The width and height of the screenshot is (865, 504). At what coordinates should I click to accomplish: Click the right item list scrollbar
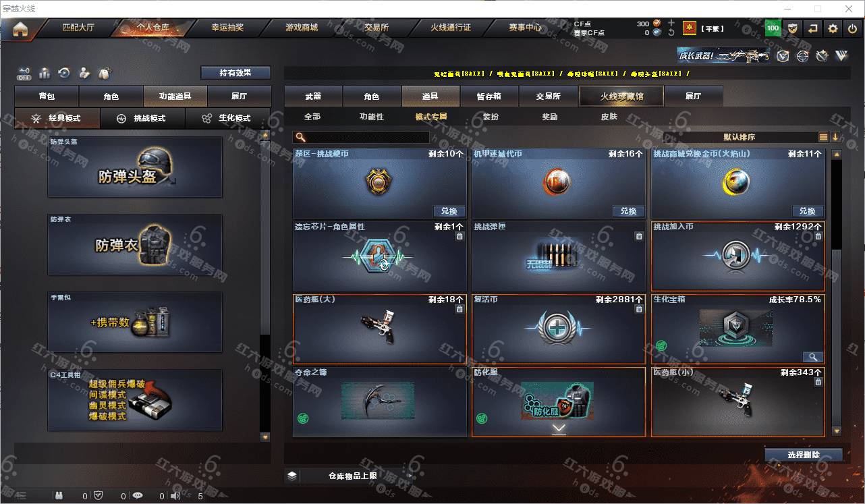click(x=837, y=292)
